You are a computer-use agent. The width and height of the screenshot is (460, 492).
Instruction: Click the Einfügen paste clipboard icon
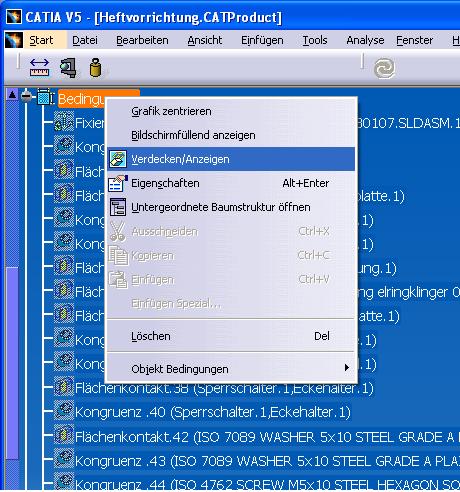(x=118, y=279)
